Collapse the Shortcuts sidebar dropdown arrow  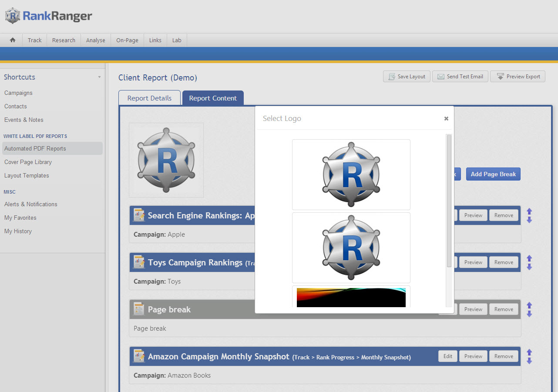click(x=99, y=77)
